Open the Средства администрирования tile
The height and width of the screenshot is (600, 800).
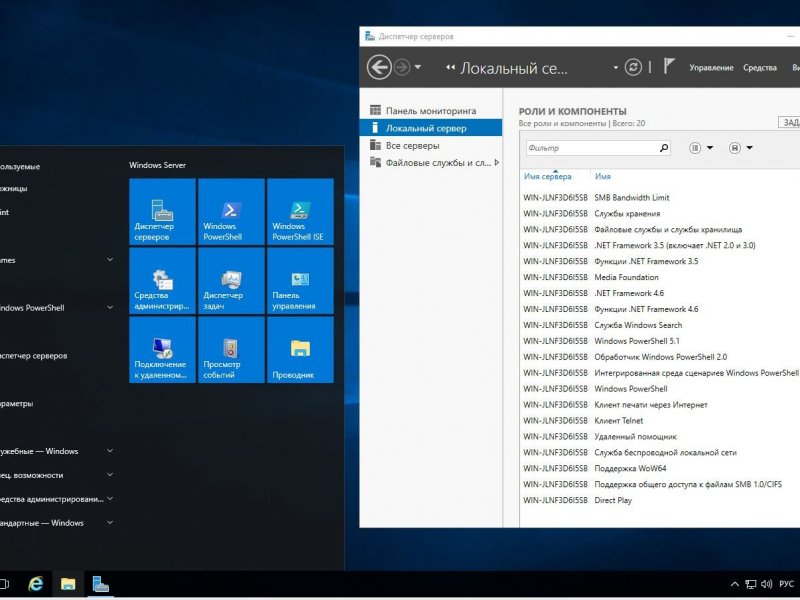coord(162,281)
